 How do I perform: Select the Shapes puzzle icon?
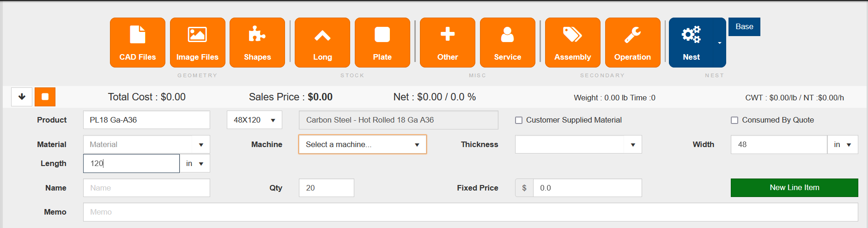click(257, 43)
